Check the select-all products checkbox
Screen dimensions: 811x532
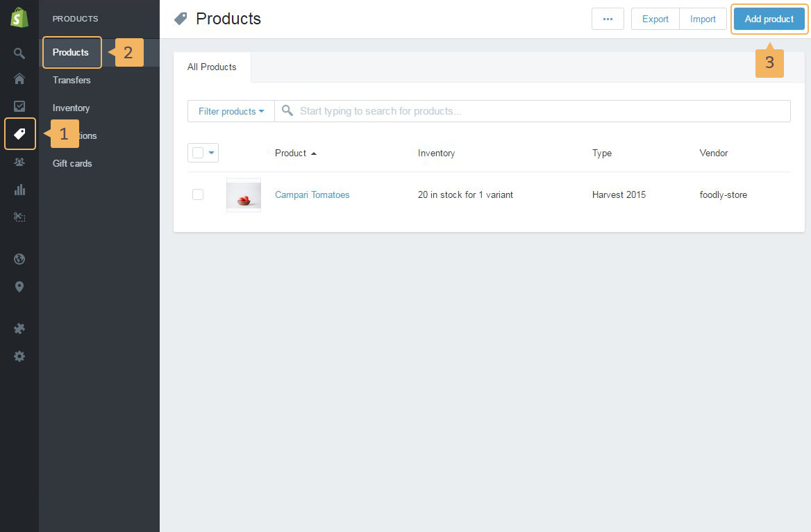pos(198,153)
